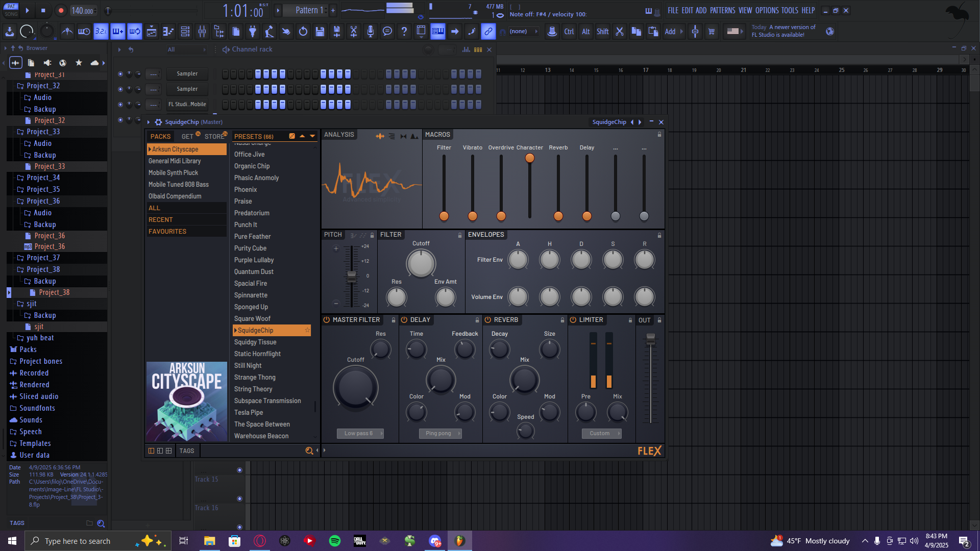
Task: Open the plugin picker plug icon
Action: pyautogui.click(x=253, y=32)
